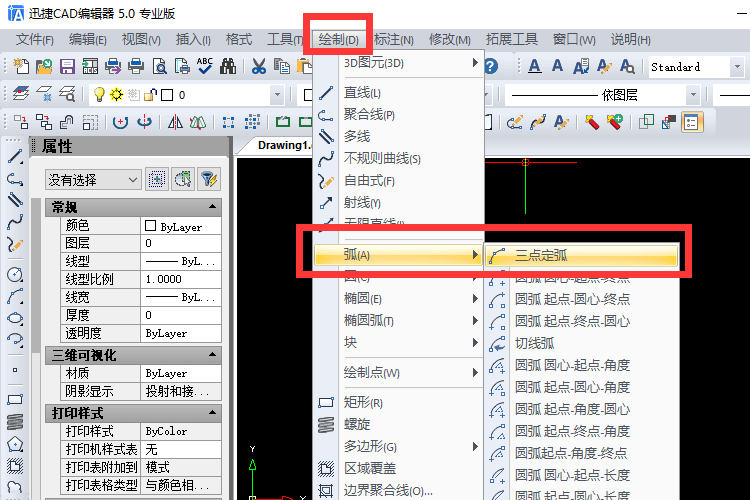Open the 修改(M) menu
750x500 pixels.
point(450,40)
